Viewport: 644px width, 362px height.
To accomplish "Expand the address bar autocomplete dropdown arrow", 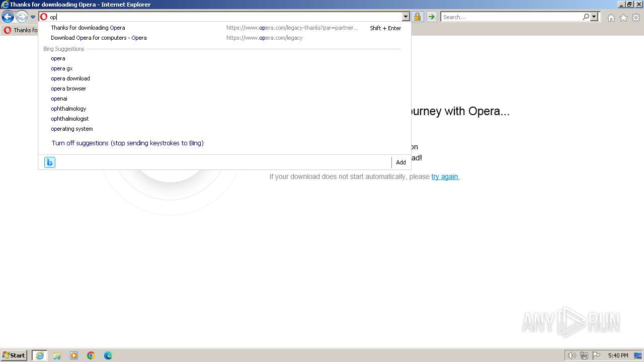I will pyautogui.click(x=406, y=17).
